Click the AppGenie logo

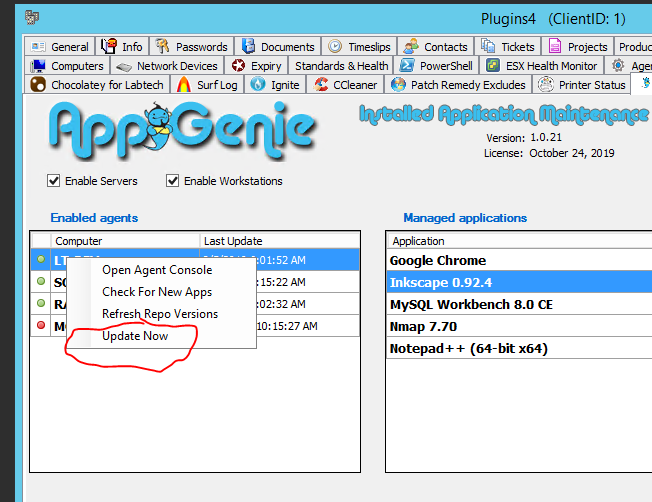click(x=182, y=131)
